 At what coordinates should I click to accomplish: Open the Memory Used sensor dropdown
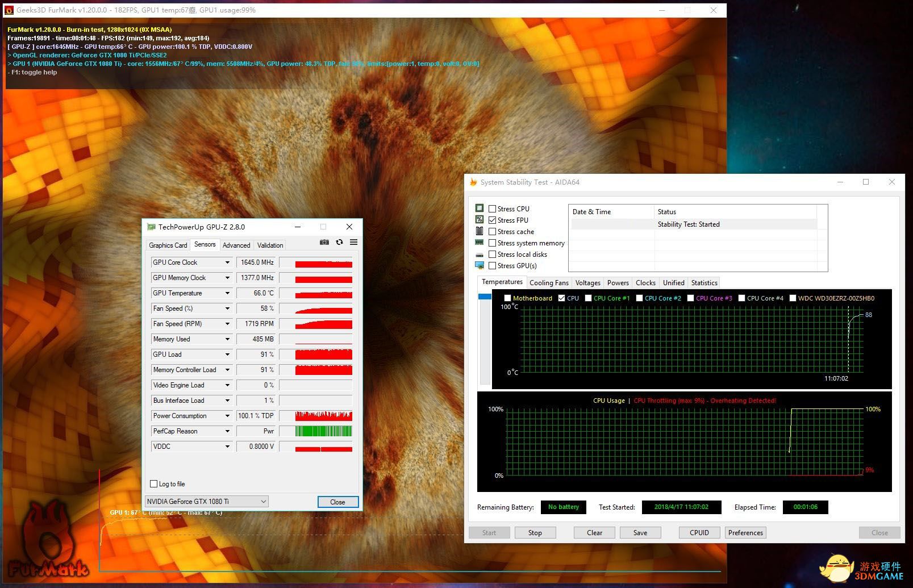tap(227, 339)
